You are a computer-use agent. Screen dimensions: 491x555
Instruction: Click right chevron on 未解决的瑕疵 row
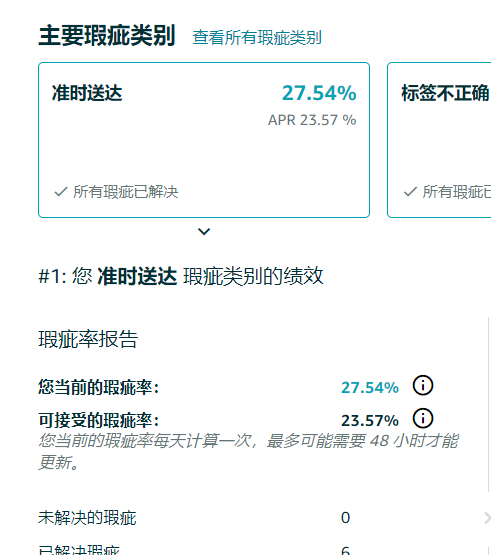pos(487,518)
